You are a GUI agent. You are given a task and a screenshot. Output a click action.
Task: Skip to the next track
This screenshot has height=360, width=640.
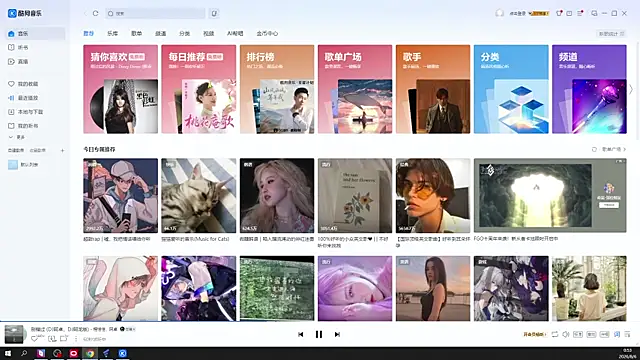click(337, 334)
